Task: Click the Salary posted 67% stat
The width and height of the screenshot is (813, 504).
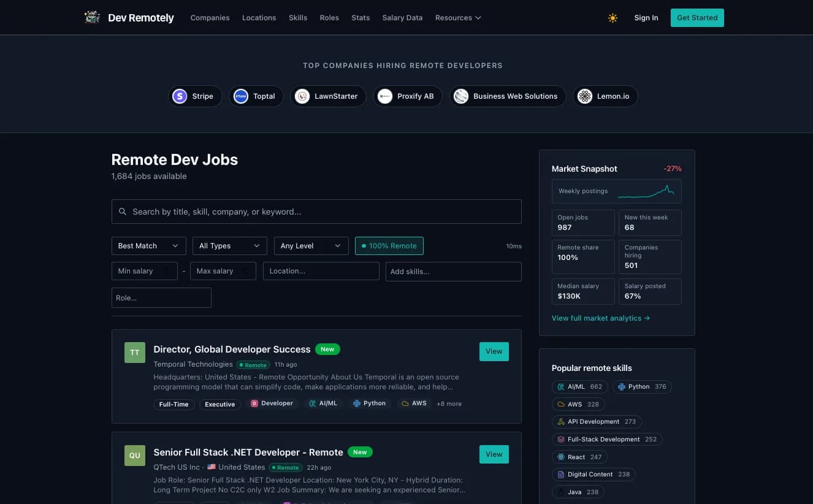Action: (650, 291)
